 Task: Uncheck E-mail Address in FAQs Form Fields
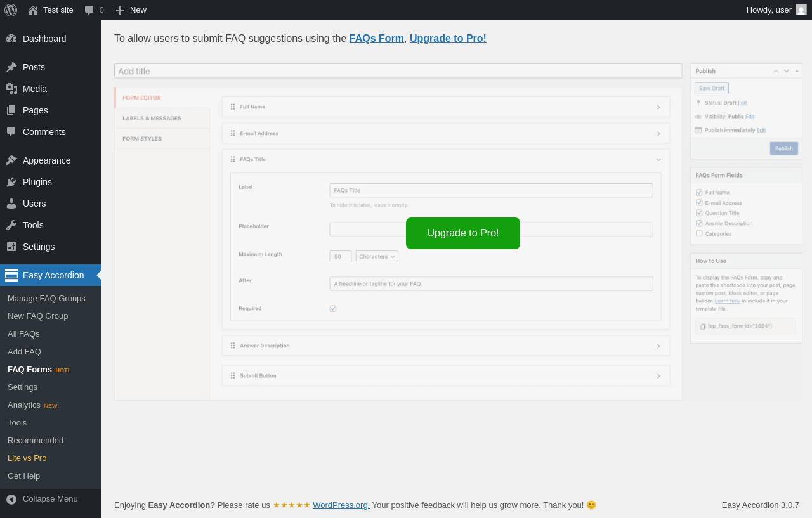(x=699, y=203)
